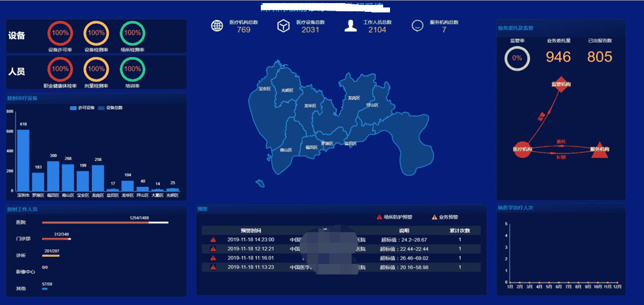Click the warning icon in the 11:16:01 row

pos(213,258)
